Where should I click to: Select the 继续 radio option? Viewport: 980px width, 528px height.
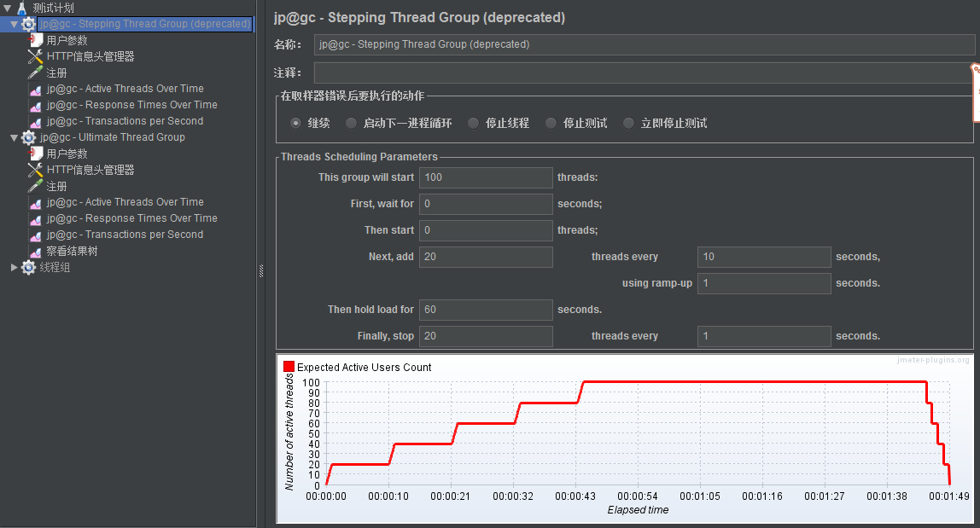(x=296, y=123)
